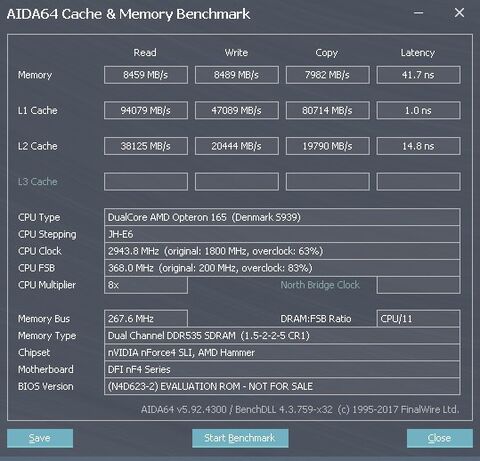Image resolution: width=480 pixels, height=461 pixels.
Task: Close window using title bar X
Action: pyautogui.click(x=459, y=13)
